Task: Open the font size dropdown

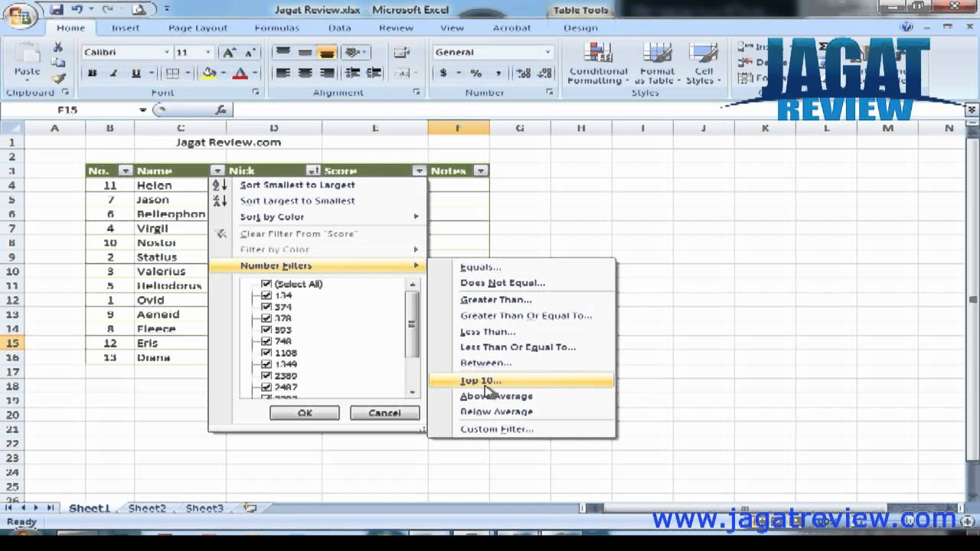Action: click(208, 53)
